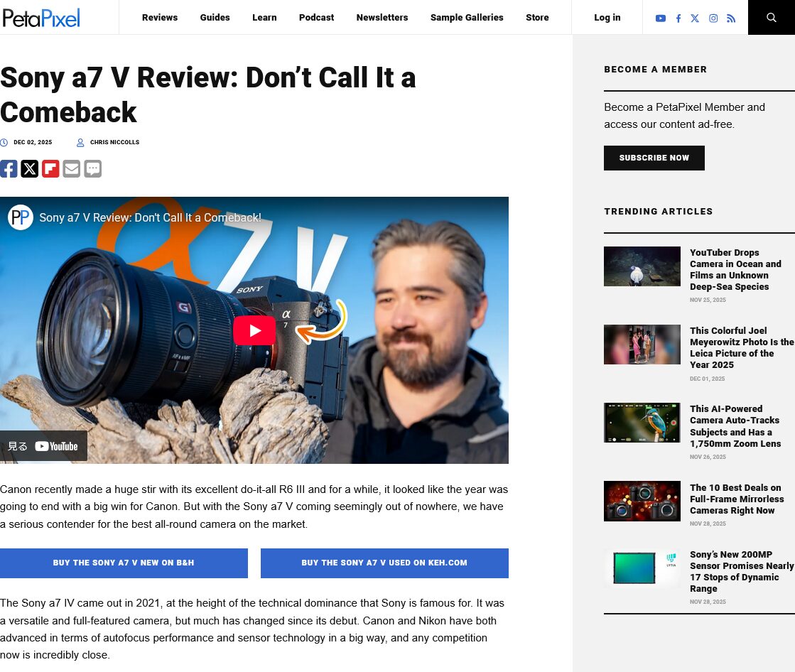Click Buy the Sony a7 V New on B&H

coord(124,563)
